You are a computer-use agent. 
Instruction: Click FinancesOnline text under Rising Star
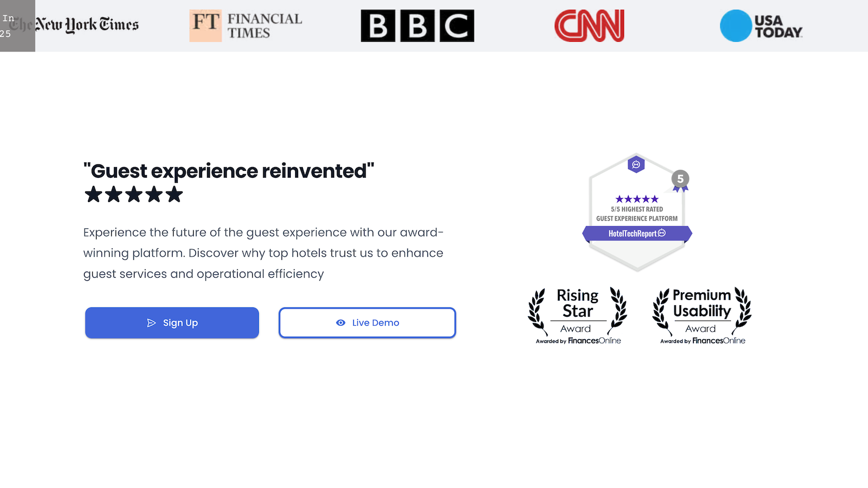(x=594, y=341)
